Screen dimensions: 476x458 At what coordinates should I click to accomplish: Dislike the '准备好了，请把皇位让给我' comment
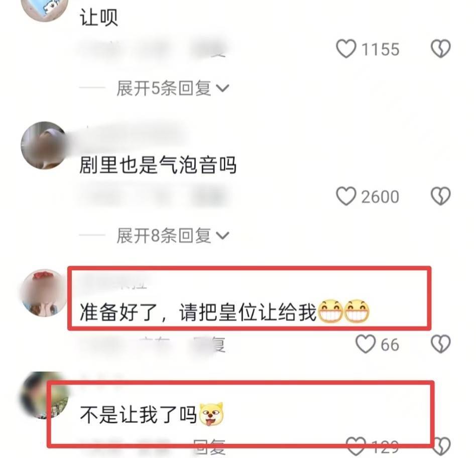click(x=440, y=344)
